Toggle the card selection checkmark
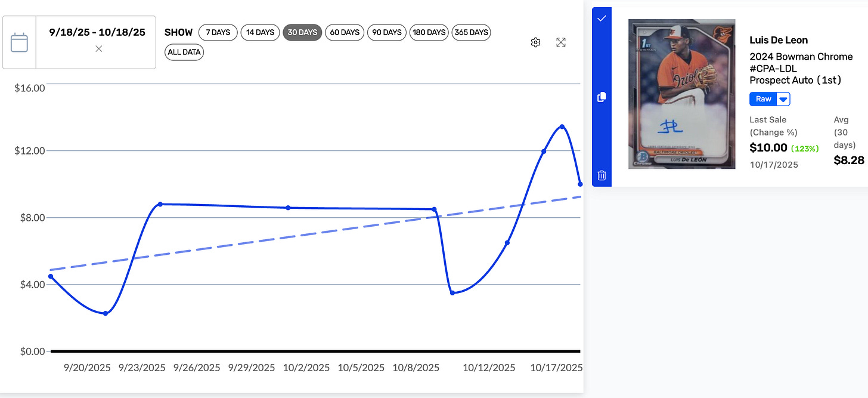 602,18
